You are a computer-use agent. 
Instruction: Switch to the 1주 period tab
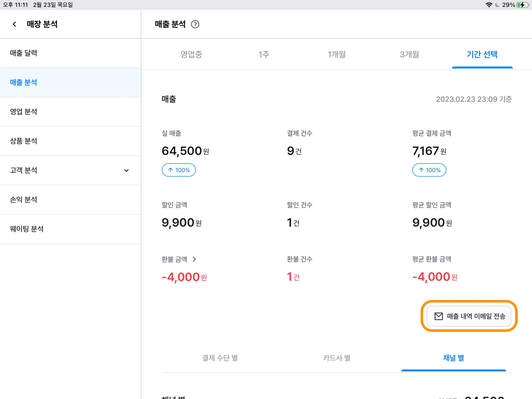(x=264, y=54)
